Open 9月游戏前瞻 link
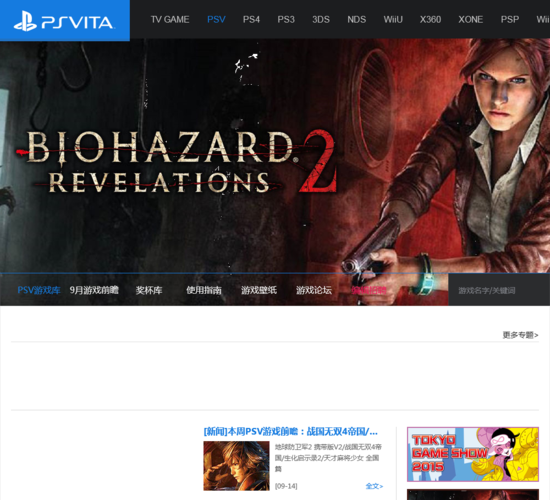The height and width of the screenshot is (500, 550). pos(94,290)
